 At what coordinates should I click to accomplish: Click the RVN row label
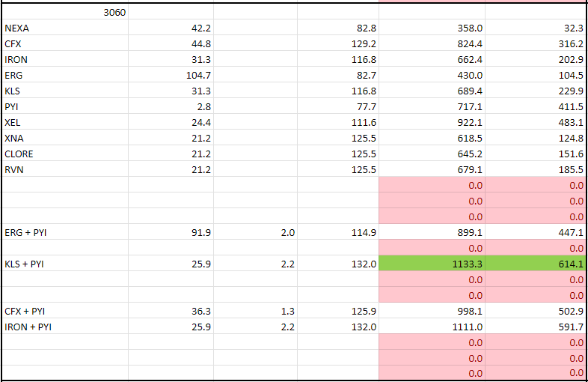pyautogui.click(x=65, y=169)
